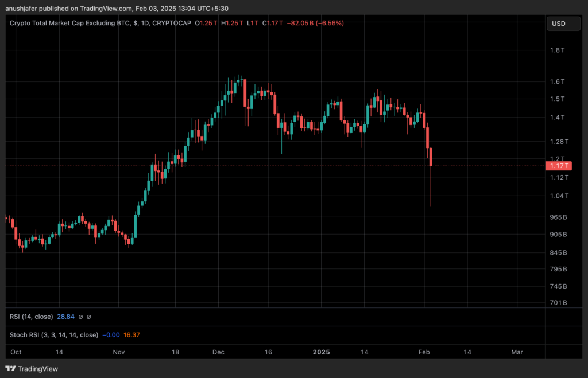Image resolution: width=588 pixels, height=378 pixels.
Task: Click the 1.04 T price scale level
Action: tap(558, 196)
